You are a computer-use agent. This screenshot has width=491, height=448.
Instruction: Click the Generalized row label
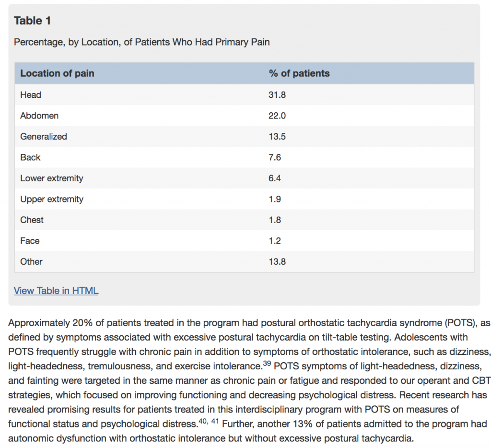(x=44, y=137)
